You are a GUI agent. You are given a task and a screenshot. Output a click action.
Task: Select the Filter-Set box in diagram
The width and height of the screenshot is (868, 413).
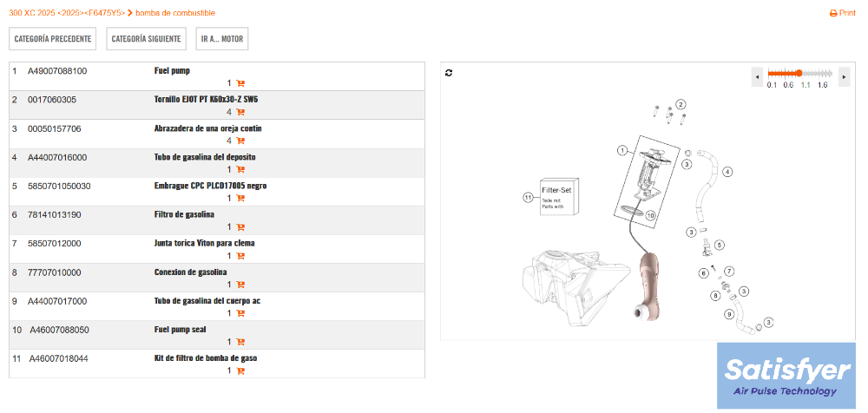tap(559, 197)
